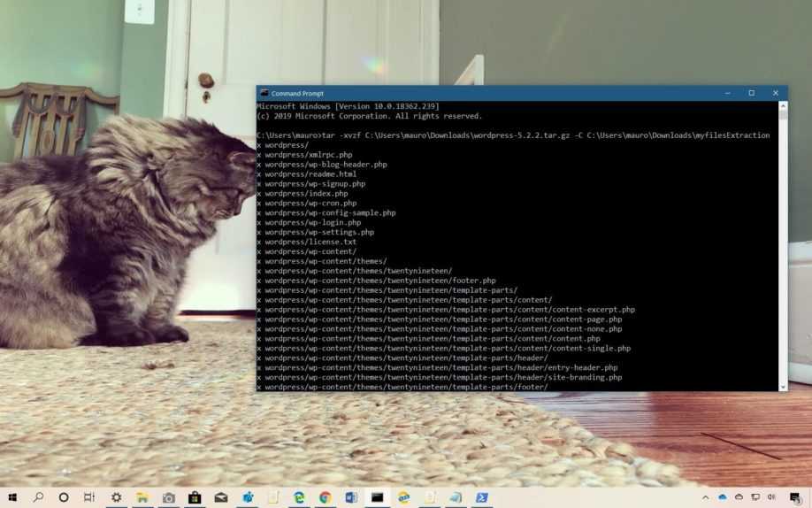Screen dimensions: 812x508
Task: Maximize the Command Prompt window
Action: [751, 93]
